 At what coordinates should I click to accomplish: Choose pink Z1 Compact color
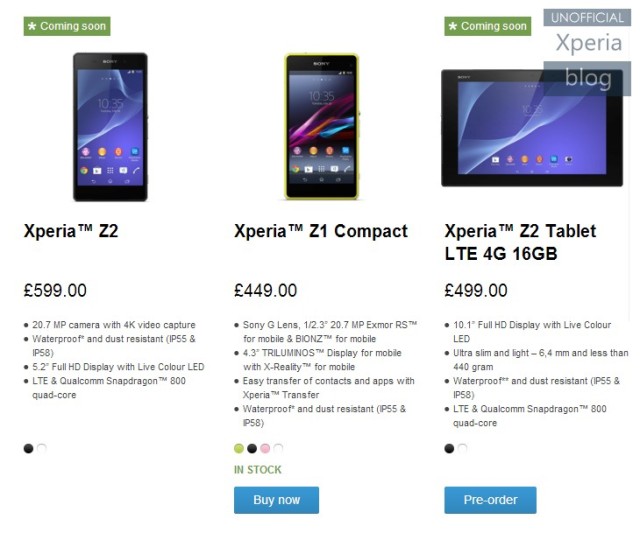click(265, 448)
